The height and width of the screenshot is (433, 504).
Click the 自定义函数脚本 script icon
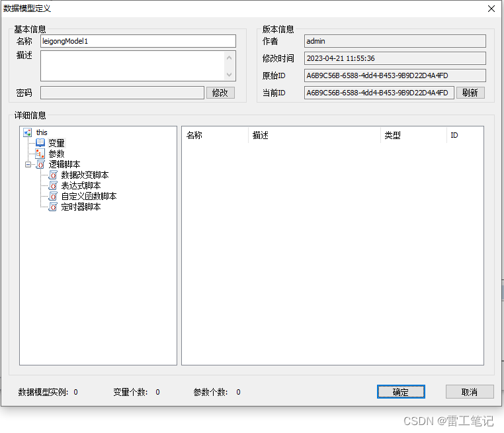pos(53,196)
